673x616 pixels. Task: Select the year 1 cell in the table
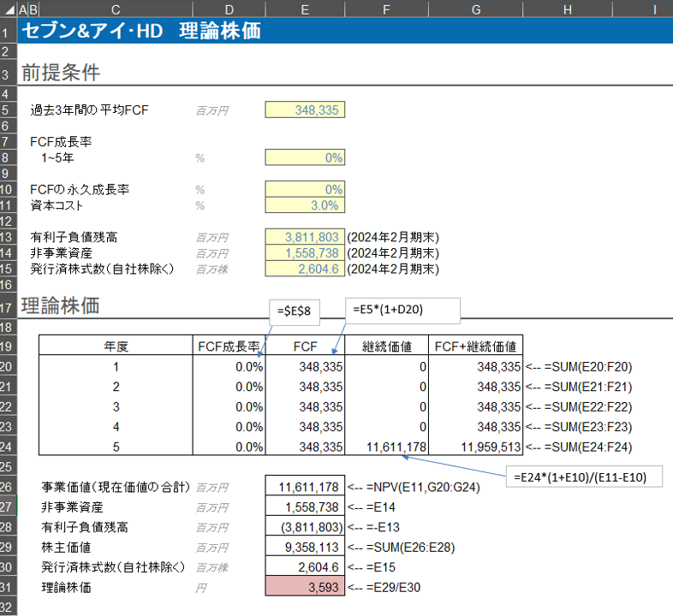116,367
